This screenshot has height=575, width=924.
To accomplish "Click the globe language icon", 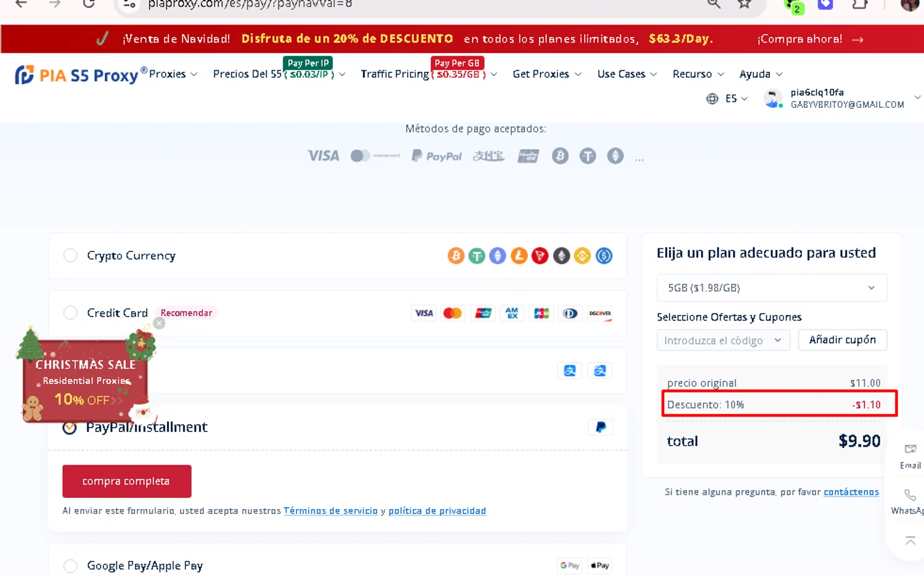I will tap(712, 99).
